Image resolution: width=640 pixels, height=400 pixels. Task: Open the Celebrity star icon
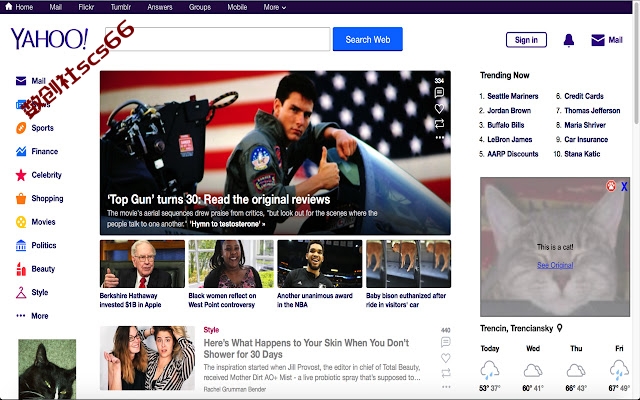(21, 175)
